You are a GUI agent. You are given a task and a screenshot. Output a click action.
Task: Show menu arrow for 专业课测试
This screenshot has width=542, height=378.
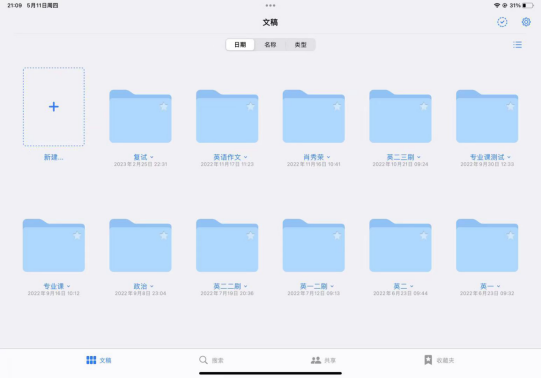click(x=509, y=157)
